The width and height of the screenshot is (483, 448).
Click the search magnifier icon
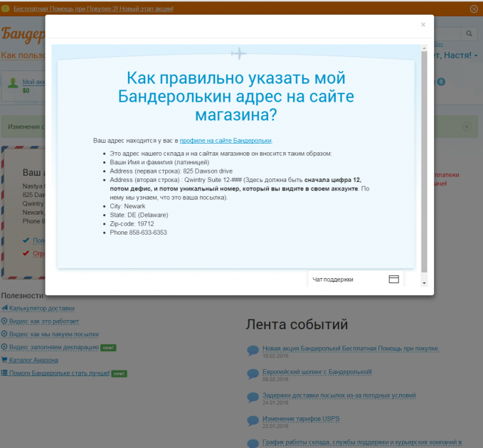[x=469, y=33]
